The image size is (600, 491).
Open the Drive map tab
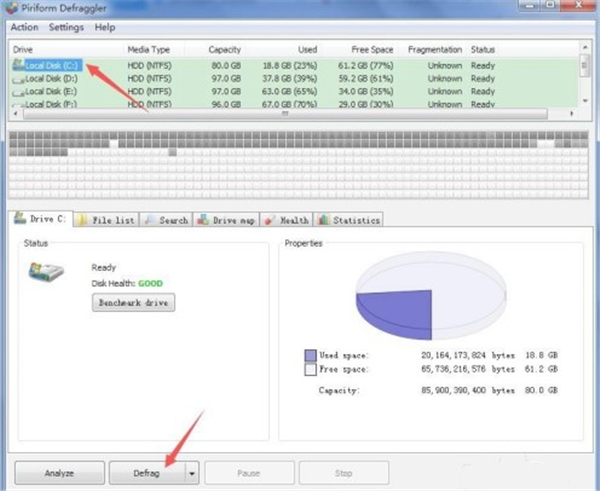click(x=226, y=220)
